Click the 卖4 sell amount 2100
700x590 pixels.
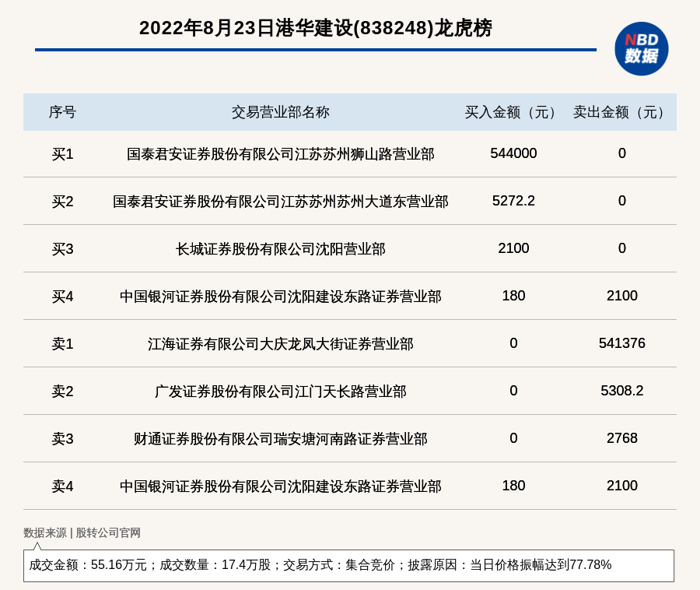[622, 486]
